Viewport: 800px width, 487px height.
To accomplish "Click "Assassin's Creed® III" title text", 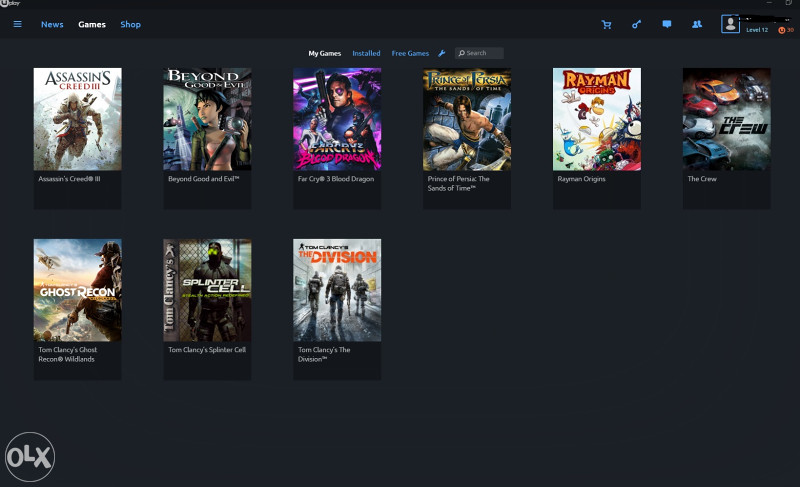I will coord(69,179).
